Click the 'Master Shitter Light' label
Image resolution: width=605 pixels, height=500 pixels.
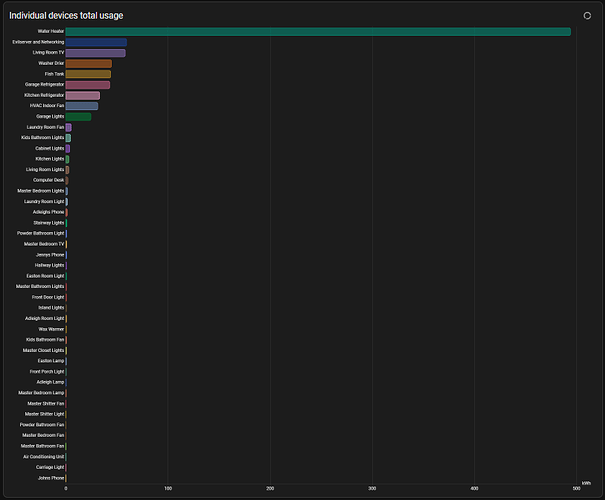pos(44,414)
